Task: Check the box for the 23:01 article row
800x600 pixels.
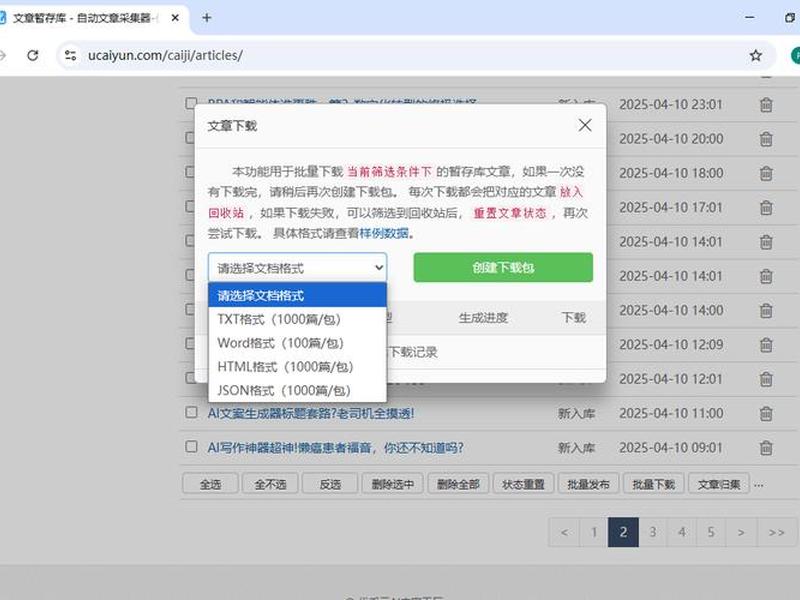Action: [191, 103]
